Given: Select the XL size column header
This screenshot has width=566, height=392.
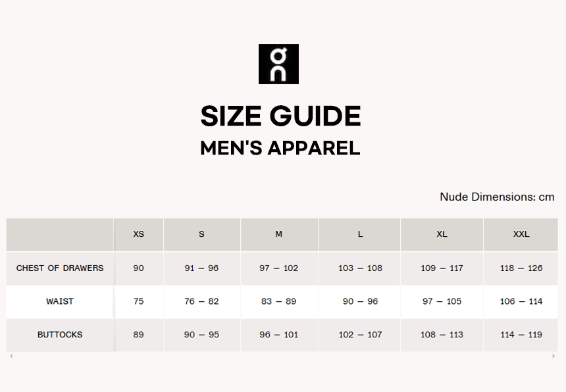Looking at the screenshot, I should click(x=442, y=234).
